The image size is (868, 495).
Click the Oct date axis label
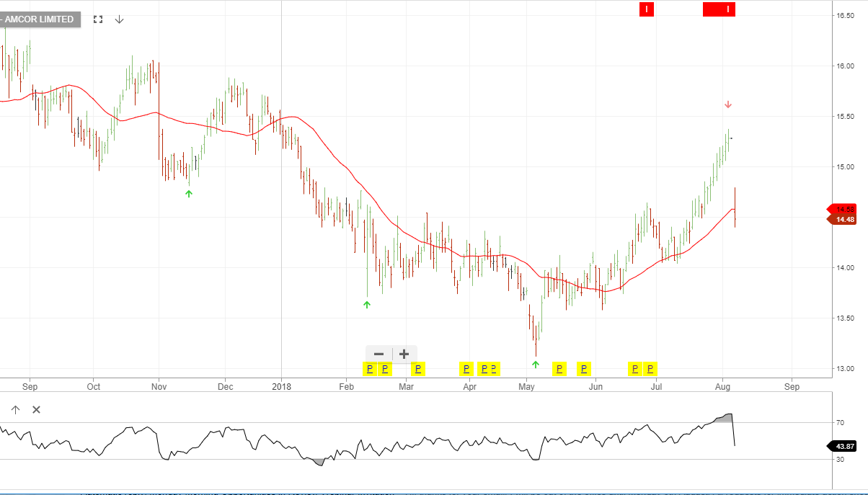[93, 386]
